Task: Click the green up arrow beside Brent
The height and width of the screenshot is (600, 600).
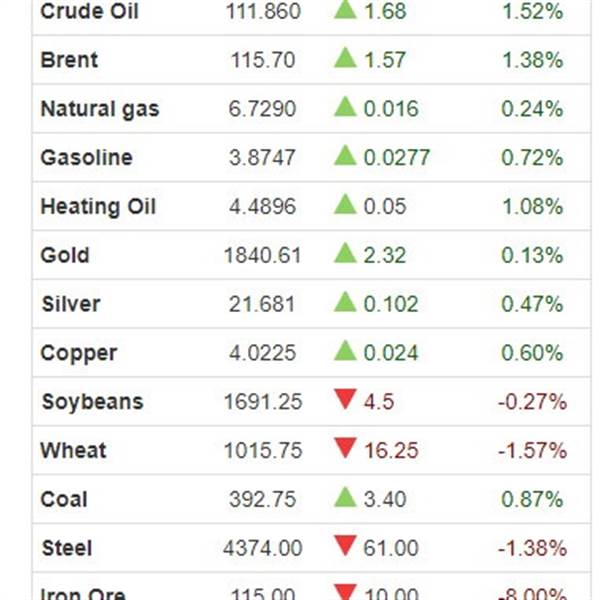Action: (345, 57)
